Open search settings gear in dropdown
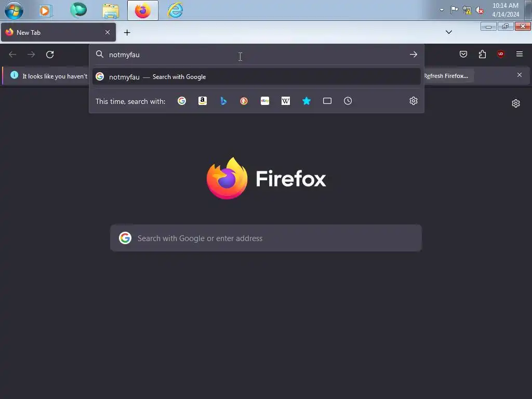Screen dimensions: 532x399 [413, 101]
